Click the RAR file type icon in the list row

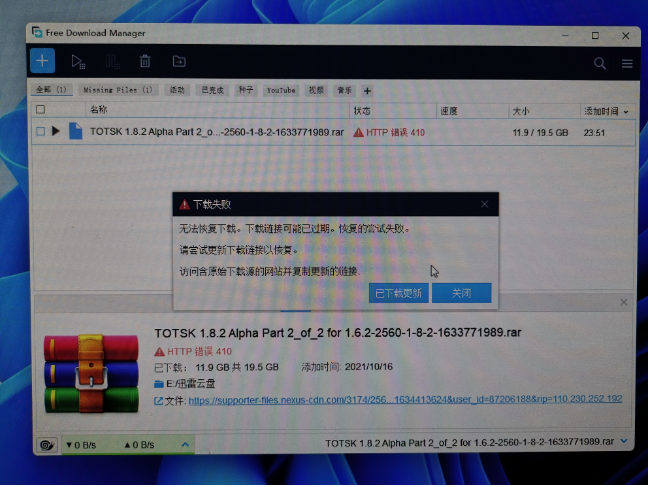click(x=75, y=131)
